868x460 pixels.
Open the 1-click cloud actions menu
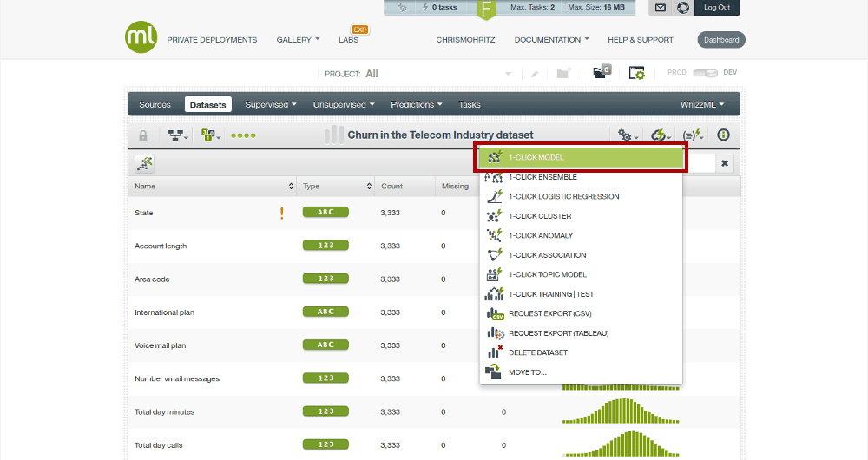point(661,135)
